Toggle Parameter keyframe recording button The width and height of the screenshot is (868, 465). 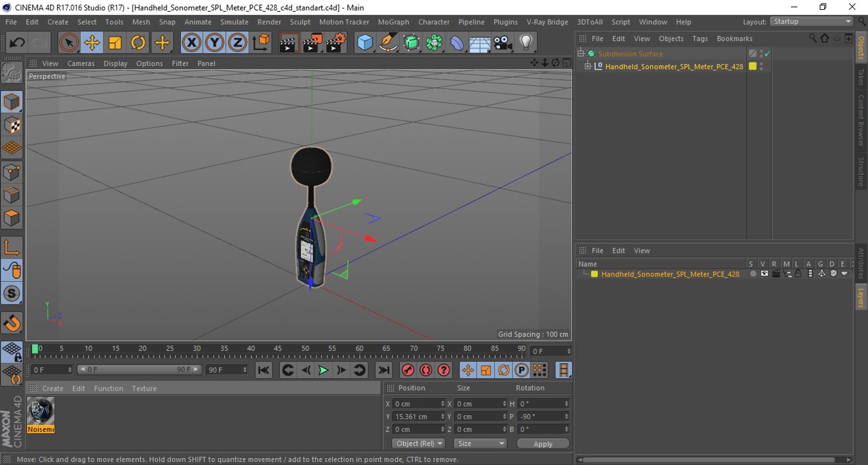coord(522,370)
